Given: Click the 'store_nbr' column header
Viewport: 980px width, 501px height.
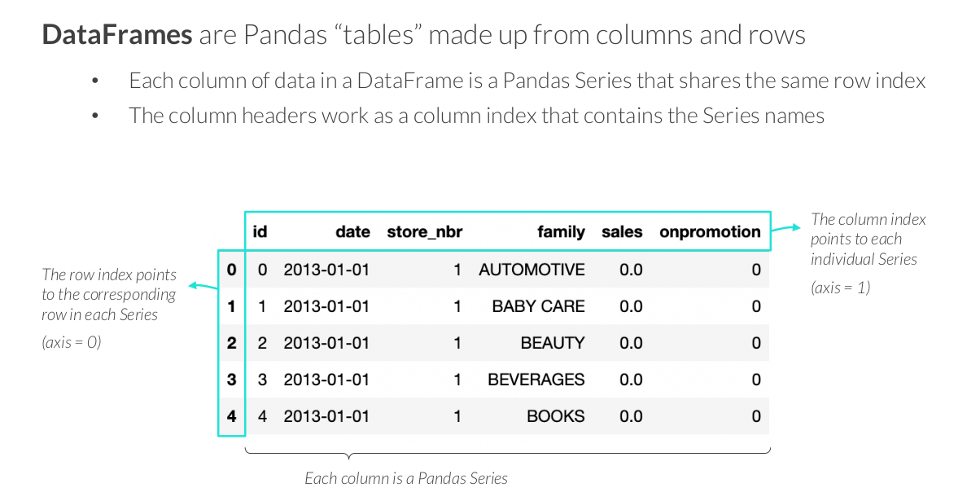Looking at the screenshot, I should pos(424,232).
